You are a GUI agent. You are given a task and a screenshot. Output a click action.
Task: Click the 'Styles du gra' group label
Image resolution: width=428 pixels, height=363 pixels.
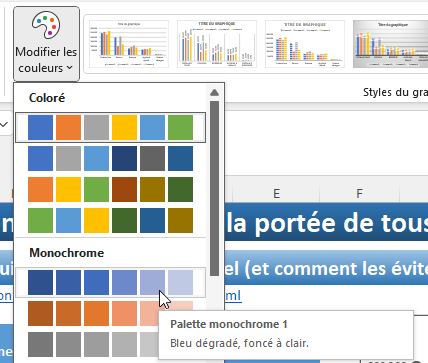click(395, 92)
